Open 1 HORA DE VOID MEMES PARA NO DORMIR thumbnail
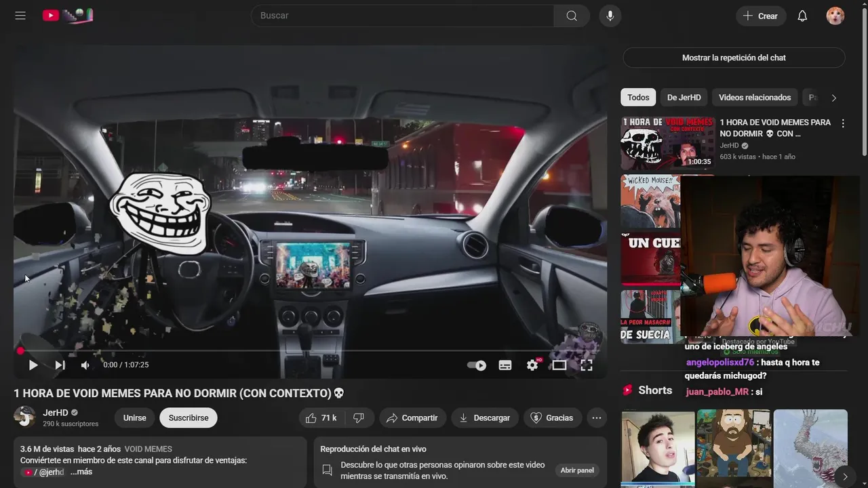The width and height of the screenshot is (868, 488). point(667,142)
